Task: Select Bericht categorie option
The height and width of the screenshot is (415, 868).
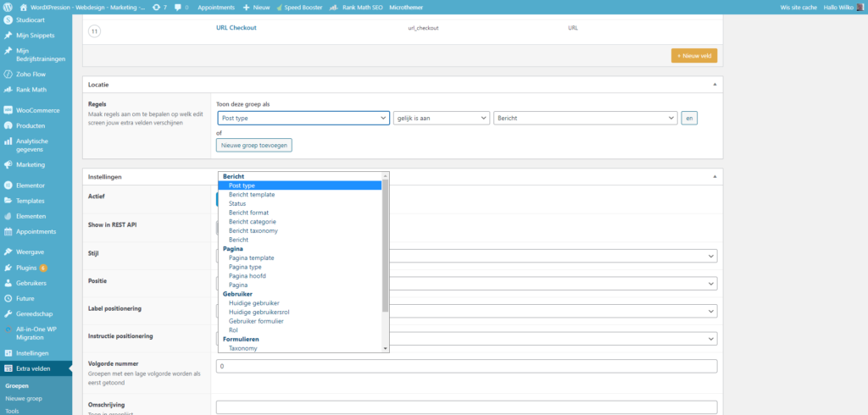Action: [252, 222]
